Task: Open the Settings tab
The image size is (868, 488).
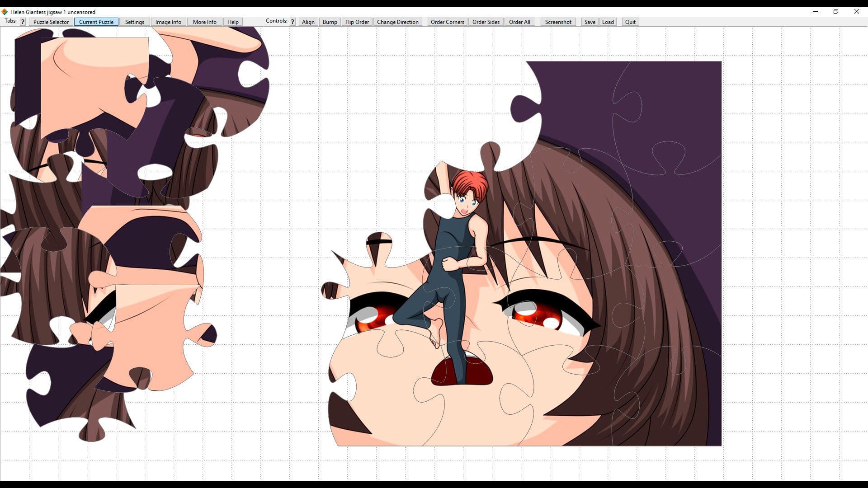Action: pos(135,22)
